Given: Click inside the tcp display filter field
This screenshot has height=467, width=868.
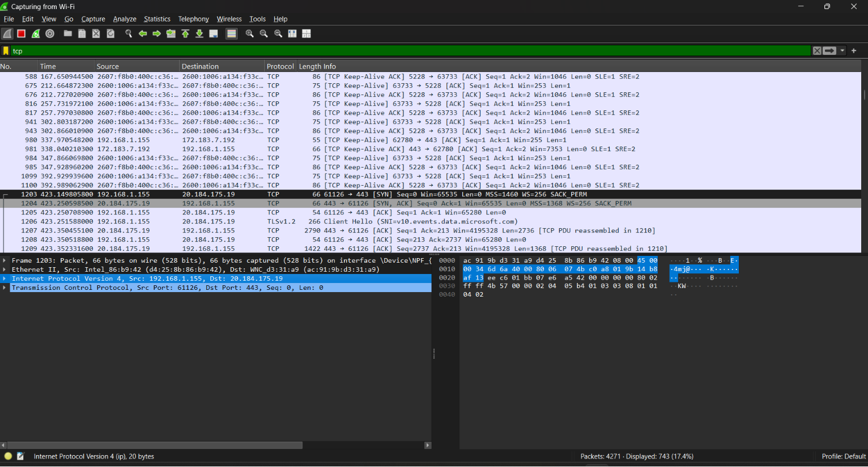Looking at the screenshot, I should [x=411, y=51].
